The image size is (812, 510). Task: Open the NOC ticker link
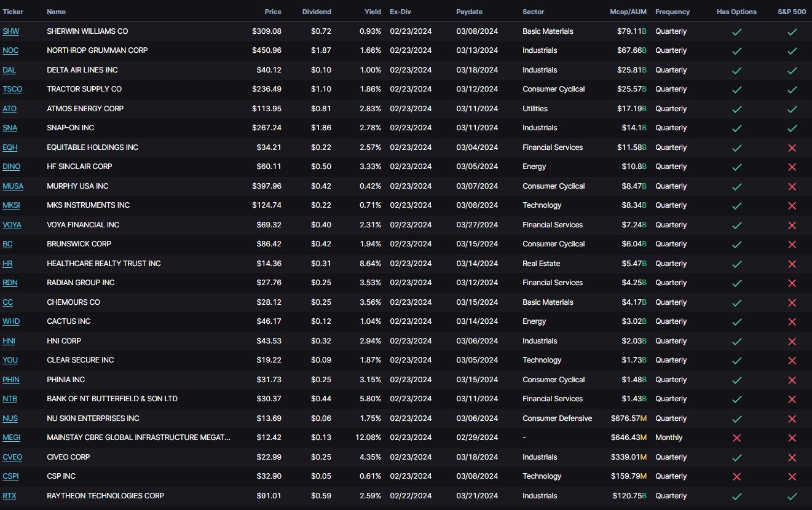(10, 50)
